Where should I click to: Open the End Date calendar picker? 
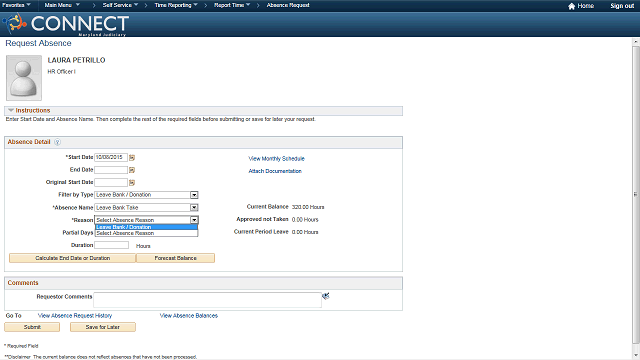[132, 170]
